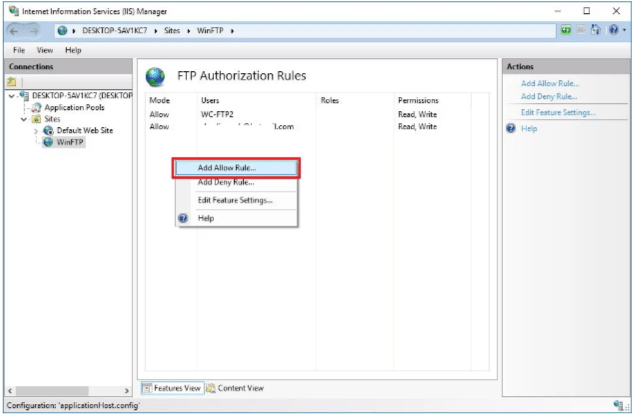Open breadcrumb arrow after Sites
This screenshot has width=635, height=415.
coord(188,31)
